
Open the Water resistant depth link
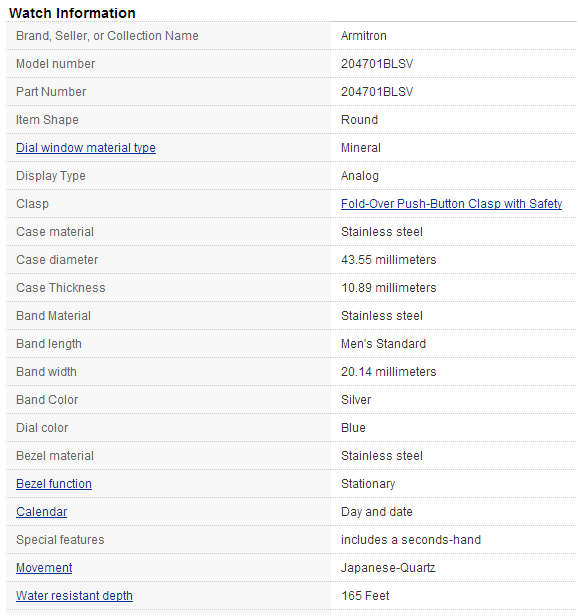coord(74,596)
